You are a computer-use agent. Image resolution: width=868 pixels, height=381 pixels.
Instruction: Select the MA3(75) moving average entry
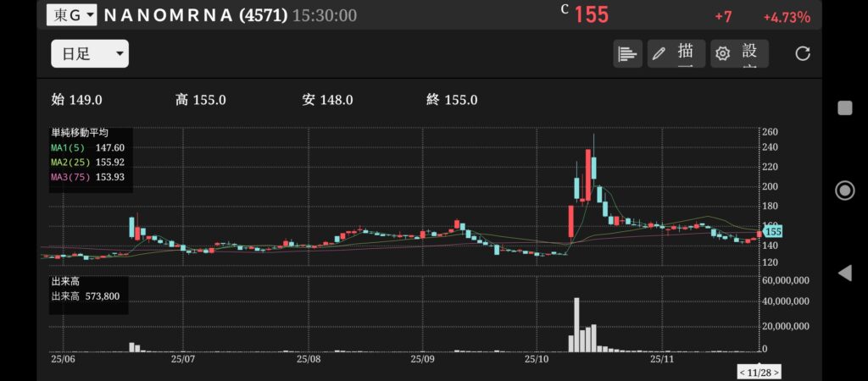pyautogui.click(x=88, y=175)
